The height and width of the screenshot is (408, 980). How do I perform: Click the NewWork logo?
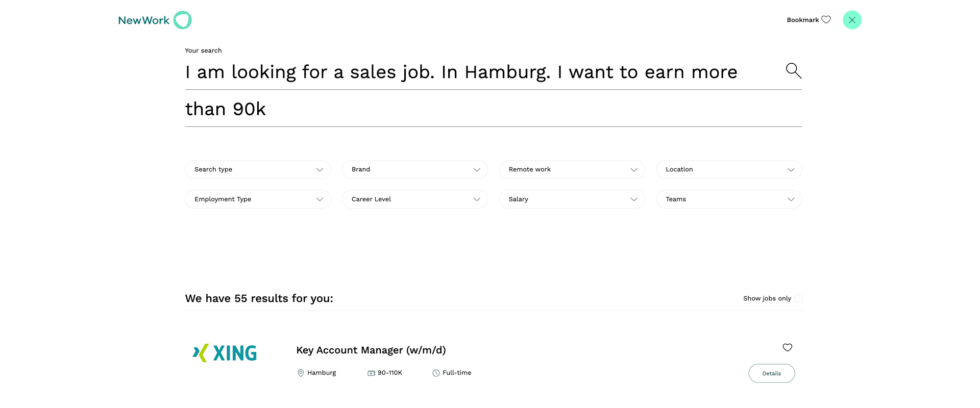pos(155,20)
